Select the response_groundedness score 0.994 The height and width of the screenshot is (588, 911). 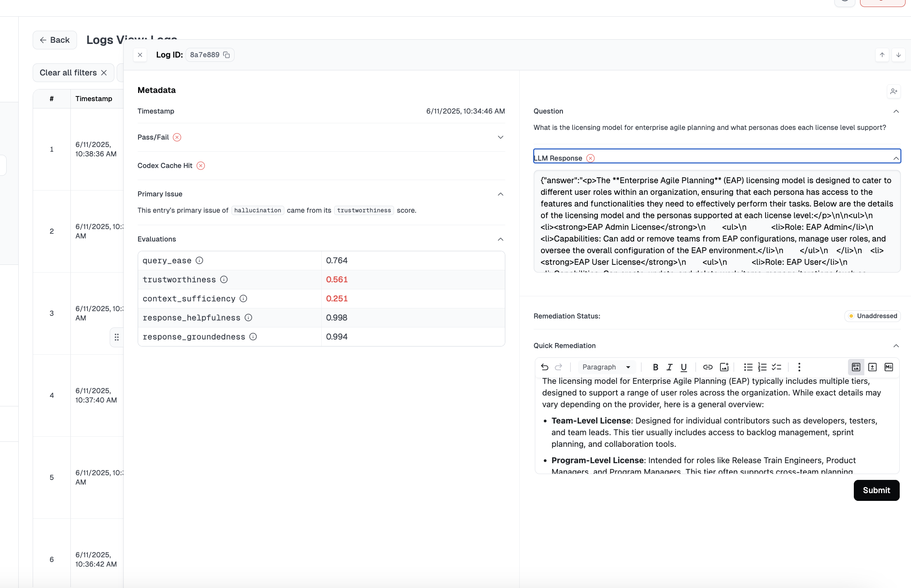[337, 337]
